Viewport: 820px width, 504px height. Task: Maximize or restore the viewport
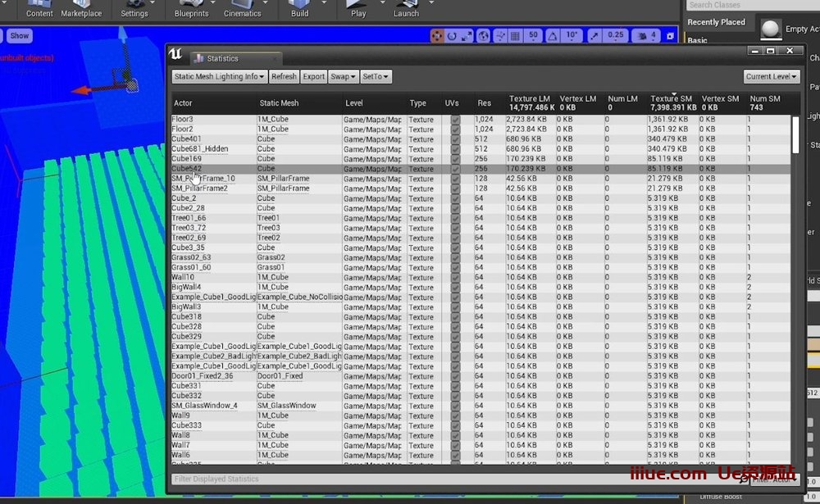coord(671,36)
